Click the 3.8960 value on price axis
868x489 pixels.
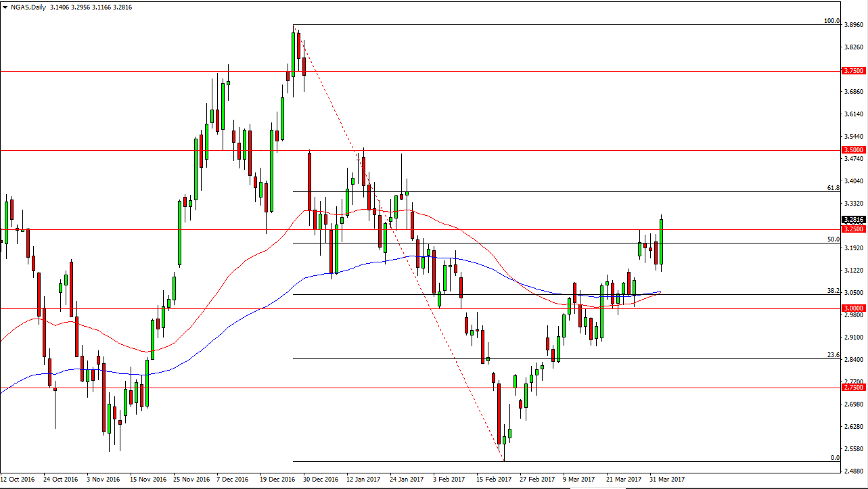point(853,25)
